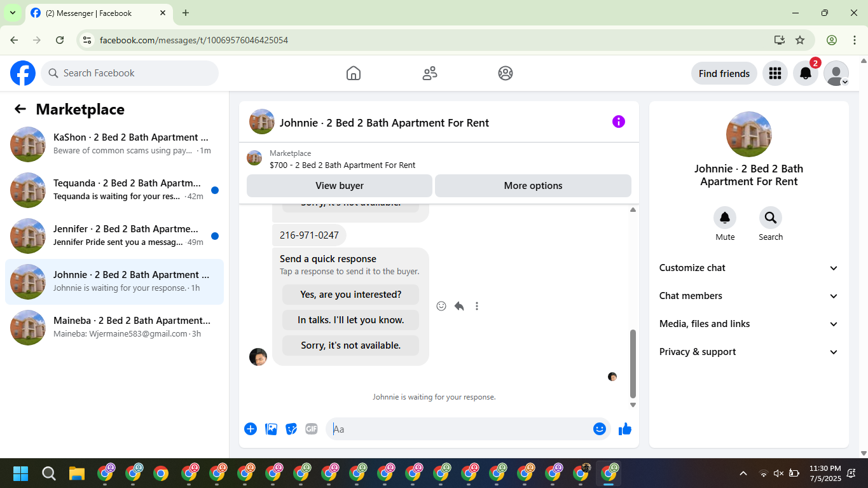Select the Johnnie conversation in list
The image size is (868, 488).
pos(114,282)
